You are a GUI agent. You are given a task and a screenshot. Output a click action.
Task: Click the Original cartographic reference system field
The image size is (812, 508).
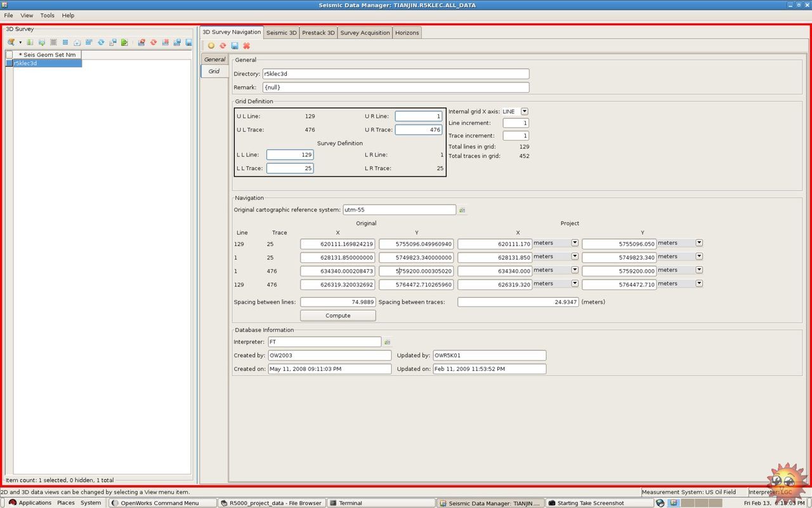399,210
